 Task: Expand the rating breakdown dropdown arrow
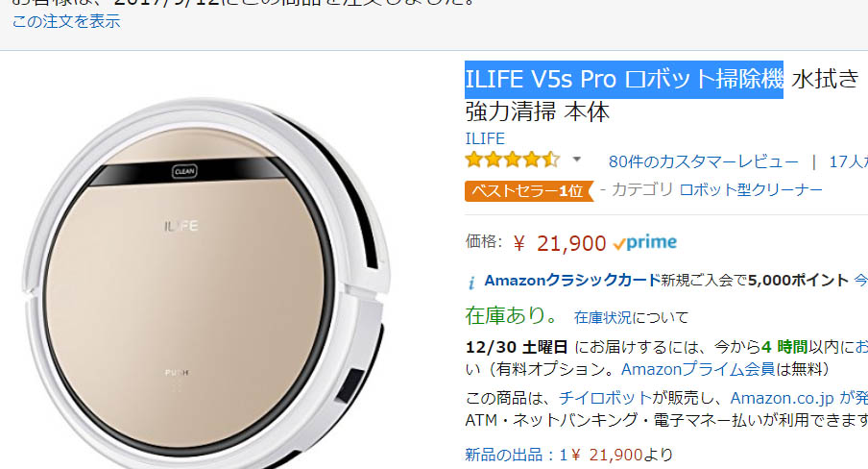(576, 160)
